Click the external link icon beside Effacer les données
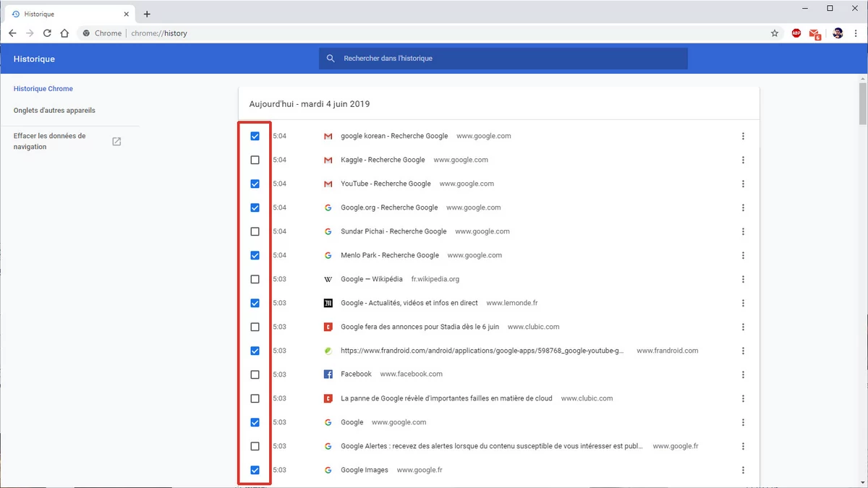 (116, 142)
